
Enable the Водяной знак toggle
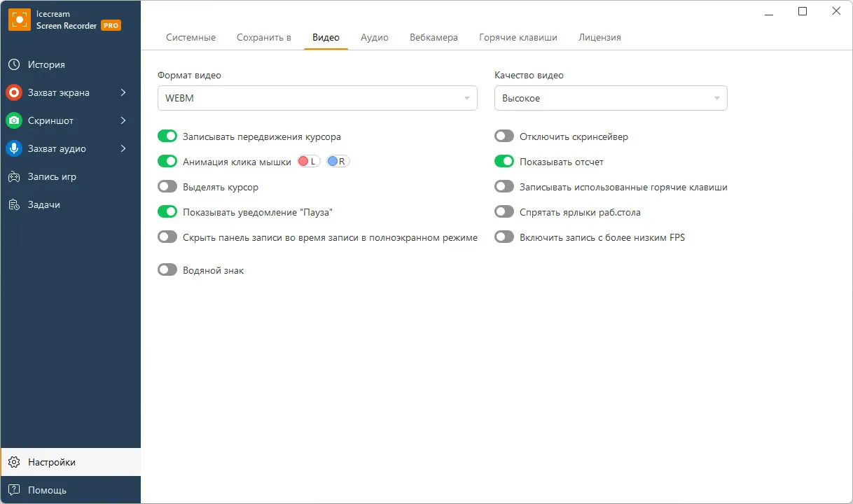(167, 269)
